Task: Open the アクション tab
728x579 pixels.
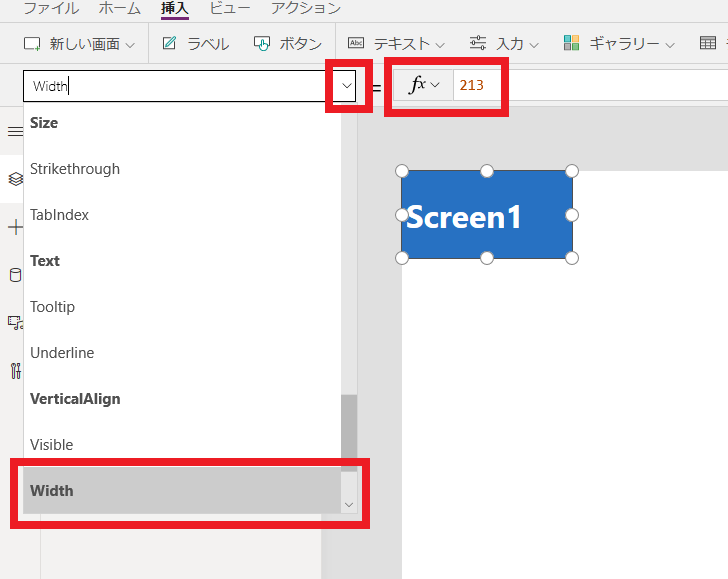Action: pyautogui.click(x=306, y=8)
